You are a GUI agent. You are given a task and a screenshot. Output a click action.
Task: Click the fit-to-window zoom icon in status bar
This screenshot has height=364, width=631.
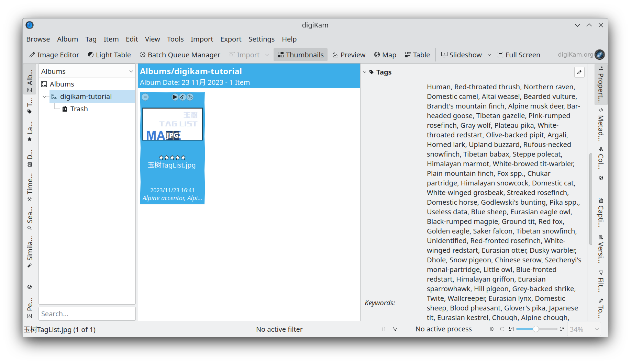pyautogui.click(x=492, y=329)
